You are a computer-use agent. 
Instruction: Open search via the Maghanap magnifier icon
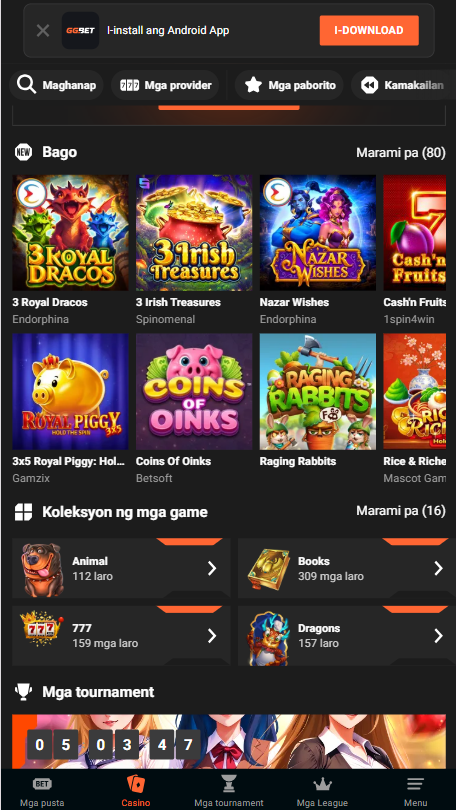coord(26,85)
